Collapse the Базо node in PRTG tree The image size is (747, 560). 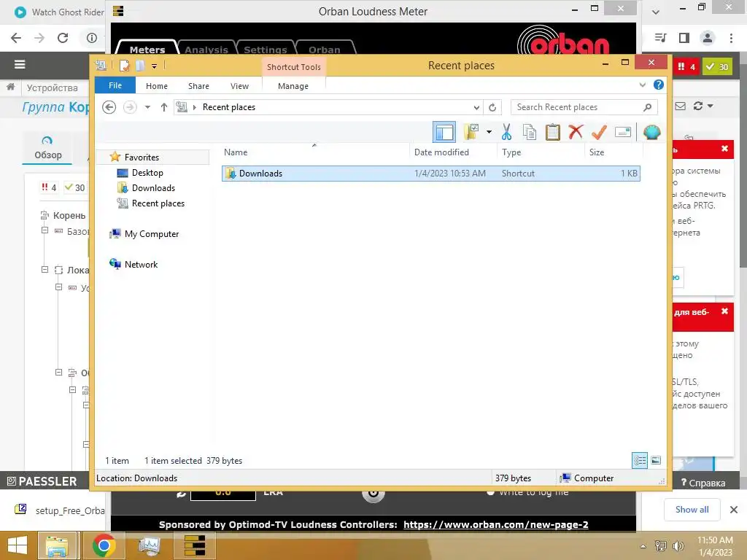click(x=44, y=230)
